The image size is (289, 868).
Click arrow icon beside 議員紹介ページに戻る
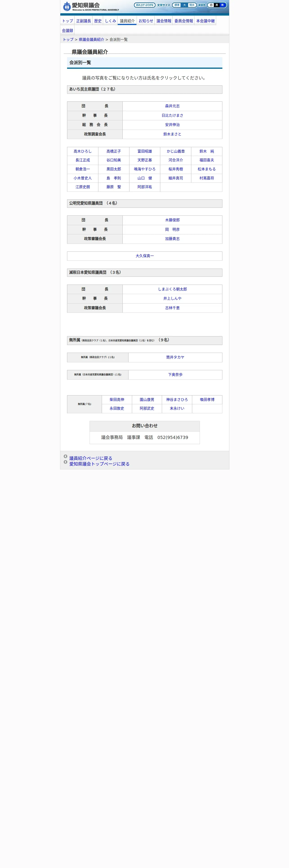pyautogui.click(x=65, y=457)
